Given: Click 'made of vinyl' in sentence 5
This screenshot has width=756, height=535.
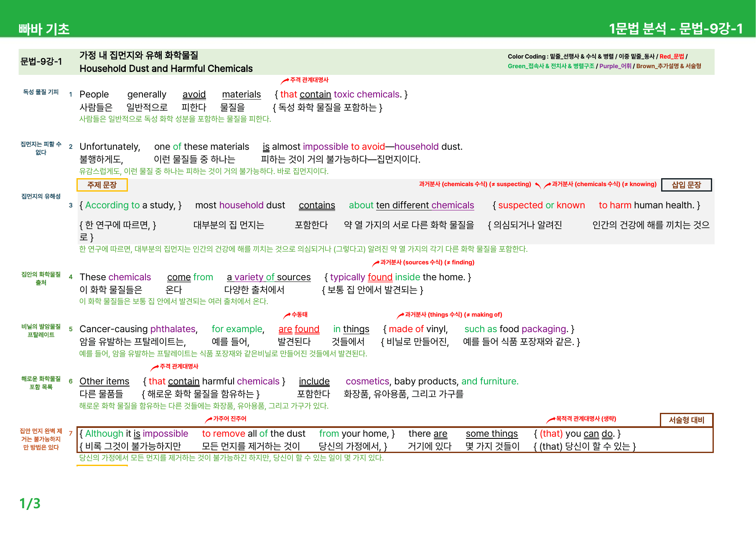Looking at the screenshot, I should [x=418, y=329].
